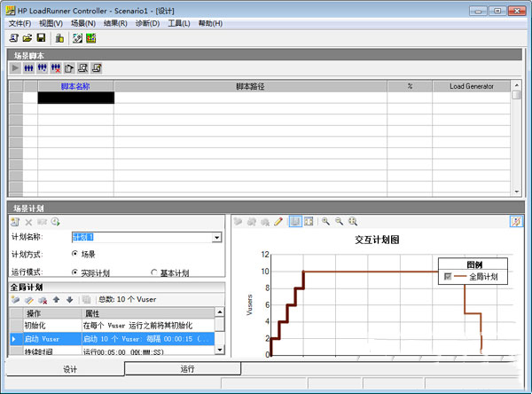Switch to the 设计 tab
Screen dimensions: 532x394
(x=66, y=369)
